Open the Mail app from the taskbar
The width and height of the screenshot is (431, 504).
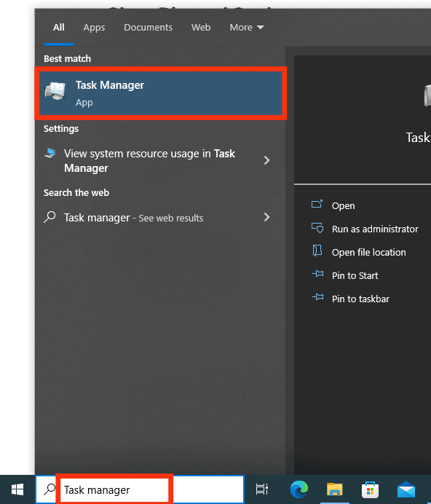406,489
